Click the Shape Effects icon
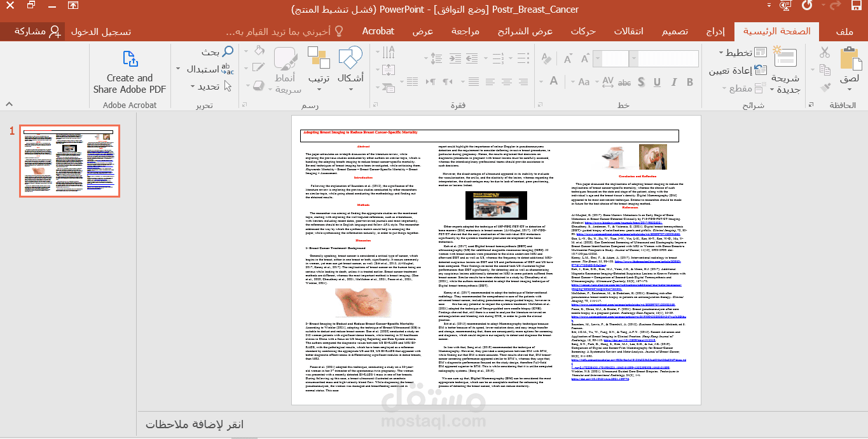This screenshot has width=868, height=439. pyautogui.click(x=258, y=86)
